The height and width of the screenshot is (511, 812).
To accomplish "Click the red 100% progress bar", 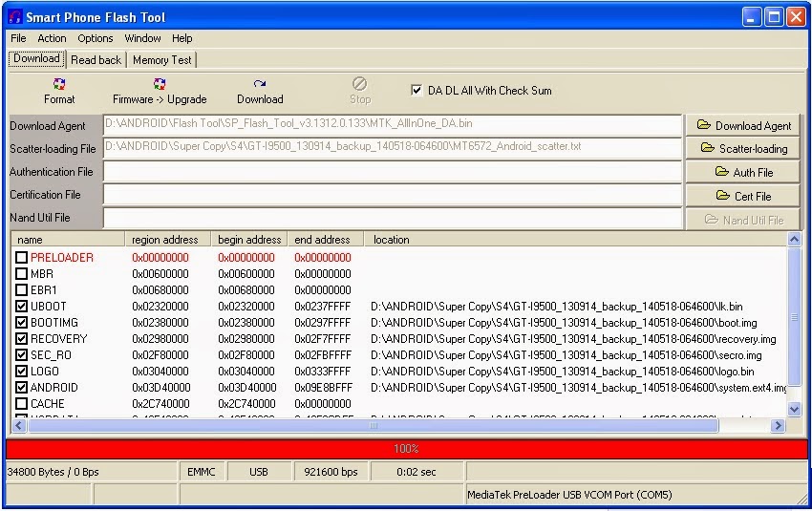I will [407, 449].
